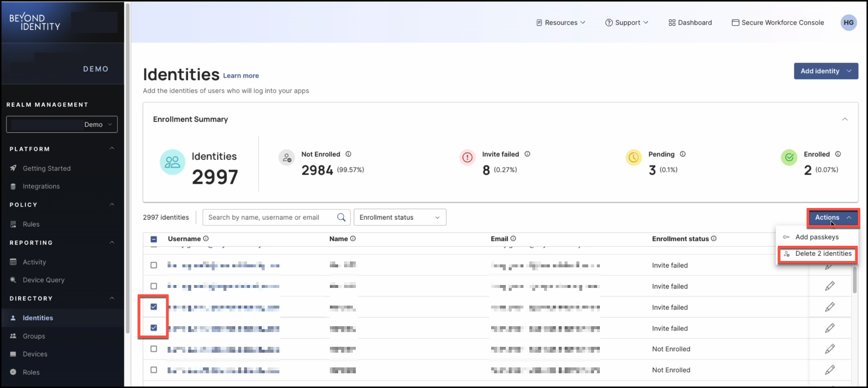Collapse the Directory sidebar section

point(112,298)
